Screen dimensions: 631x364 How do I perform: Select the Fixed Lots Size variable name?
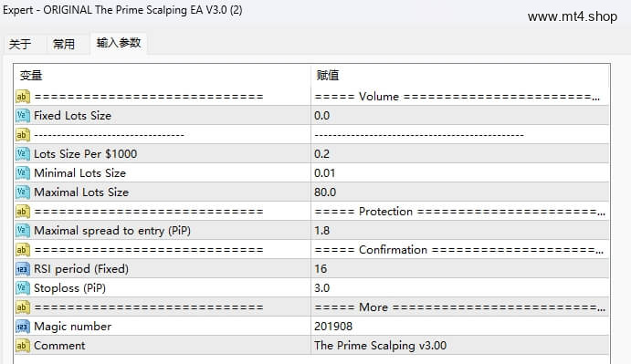click(x=72, y=116)
